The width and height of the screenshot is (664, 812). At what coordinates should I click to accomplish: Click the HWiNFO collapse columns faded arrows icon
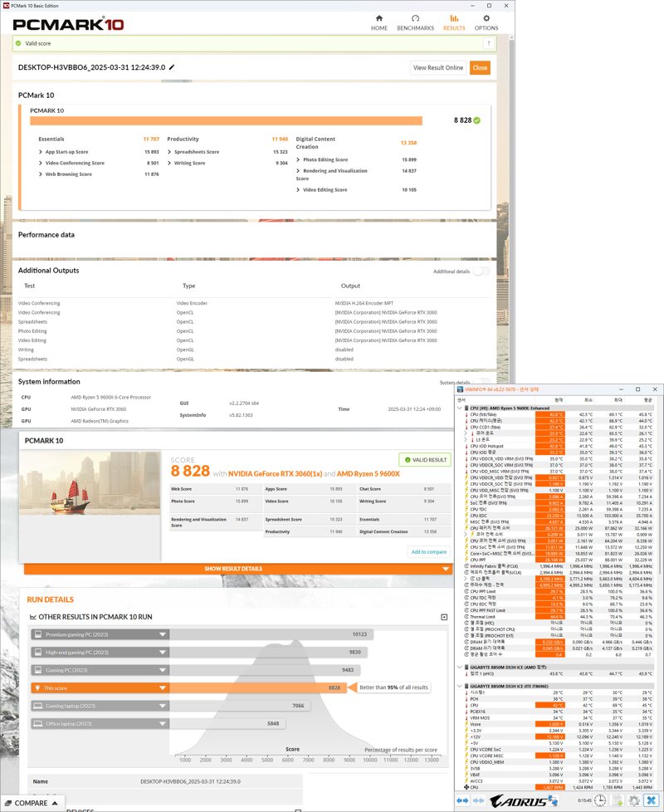pos(479,800)
